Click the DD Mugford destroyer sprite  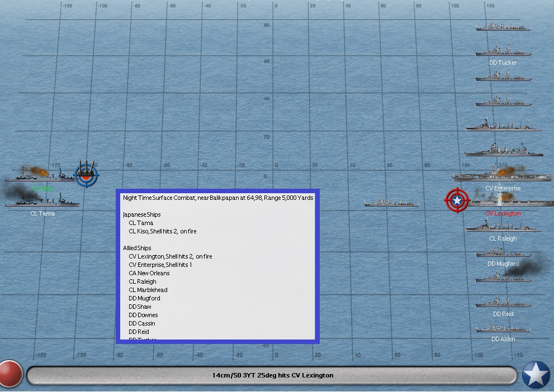pos(503,252)
